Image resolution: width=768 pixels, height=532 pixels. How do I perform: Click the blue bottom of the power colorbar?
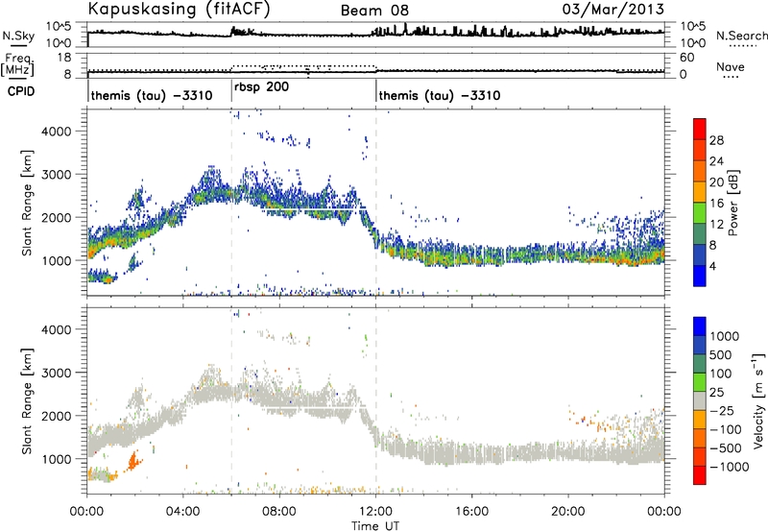tap(700, 276)
